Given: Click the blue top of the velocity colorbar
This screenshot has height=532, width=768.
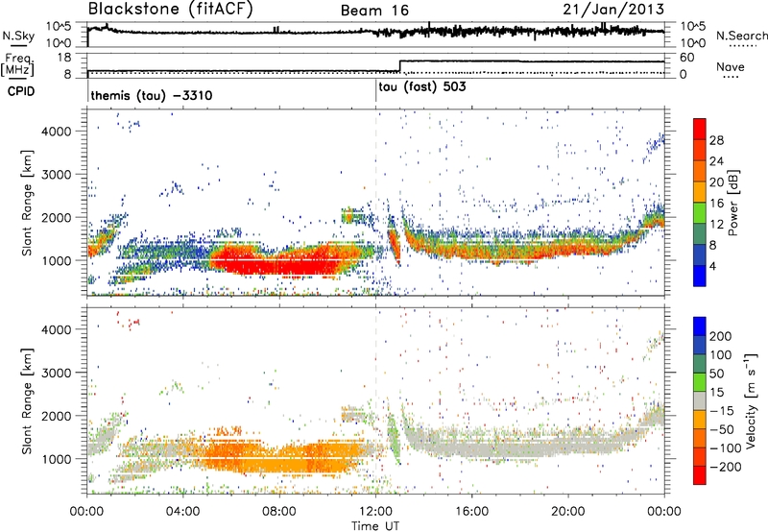Looking at the screenshot, I should click(x=700, y=326).
